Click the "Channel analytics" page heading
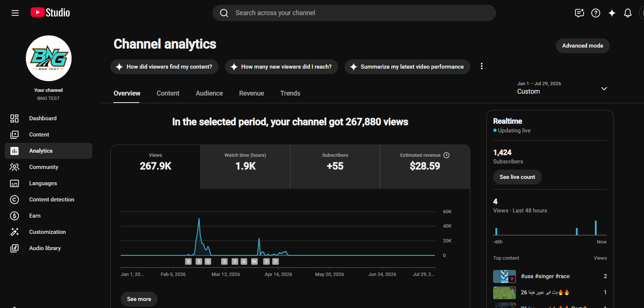The image size is (644, 308). click(x=165, y=44)
